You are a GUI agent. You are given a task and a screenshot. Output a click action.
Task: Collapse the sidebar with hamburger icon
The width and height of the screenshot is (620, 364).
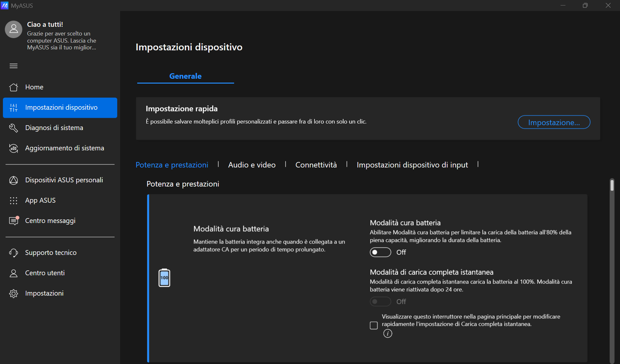(x=14, y=66)
